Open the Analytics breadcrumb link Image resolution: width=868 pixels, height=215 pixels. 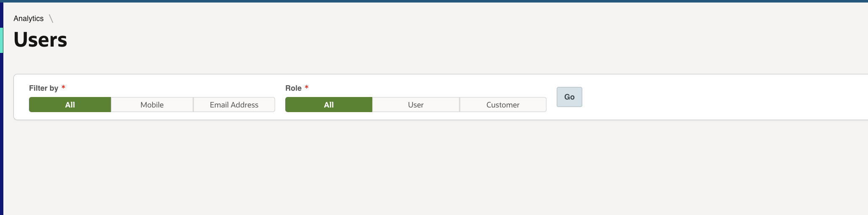click(x=29, y=18)
